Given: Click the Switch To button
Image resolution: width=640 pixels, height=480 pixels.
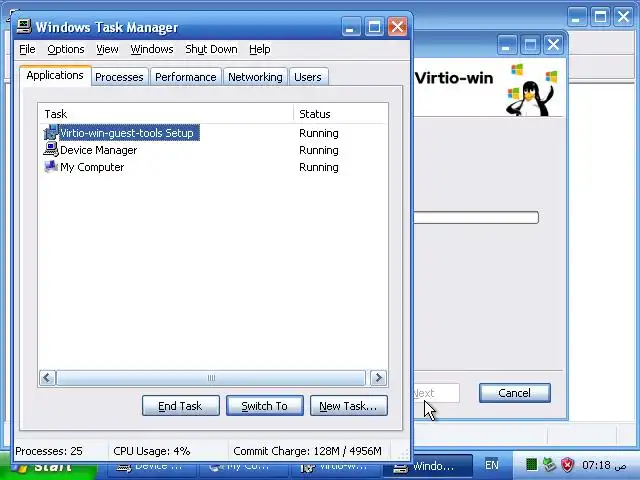Looking at the screenshot, I should click(264, 406).
